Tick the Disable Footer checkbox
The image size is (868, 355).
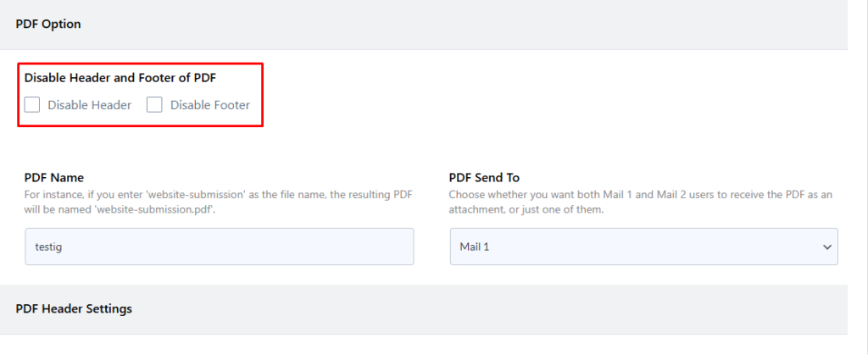[x=154, y=104]
